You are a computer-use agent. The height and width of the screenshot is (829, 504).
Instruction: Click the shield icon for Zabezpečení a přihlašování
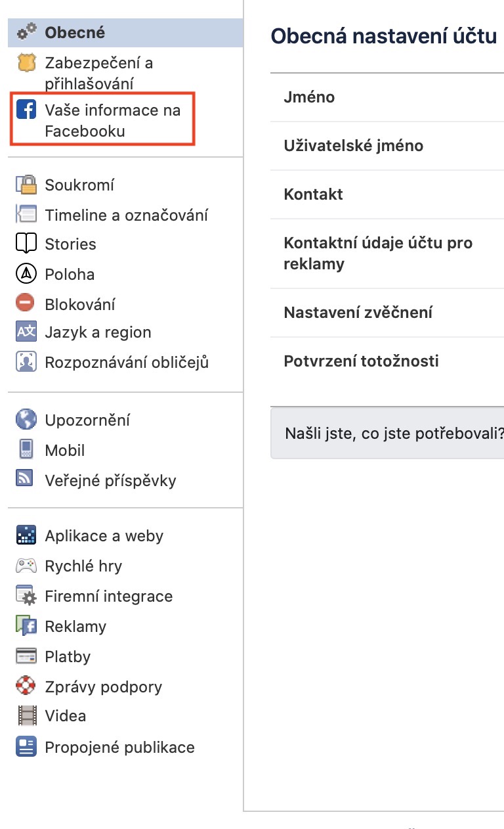pyautogui.click(x=26, y=64)
